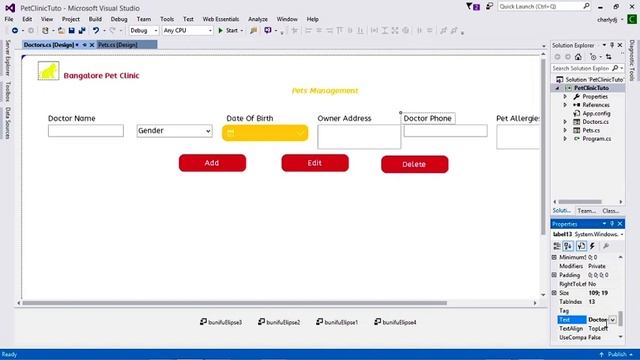Expand the Size property group
Image resolution: width=640 pixels, height=360 pixels.
(x=554, y=293)
